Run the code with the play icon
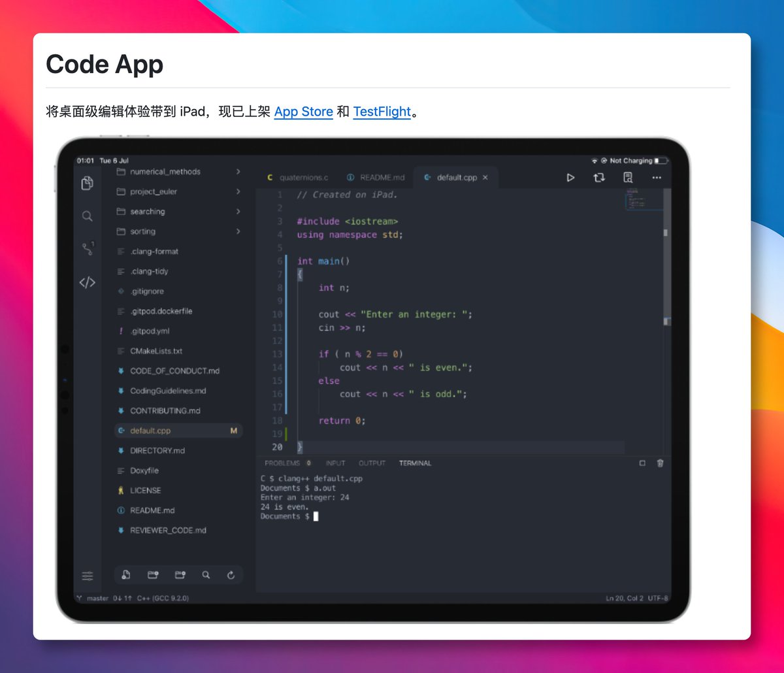This screenshot has width=784, height=673. coord(570,178)
